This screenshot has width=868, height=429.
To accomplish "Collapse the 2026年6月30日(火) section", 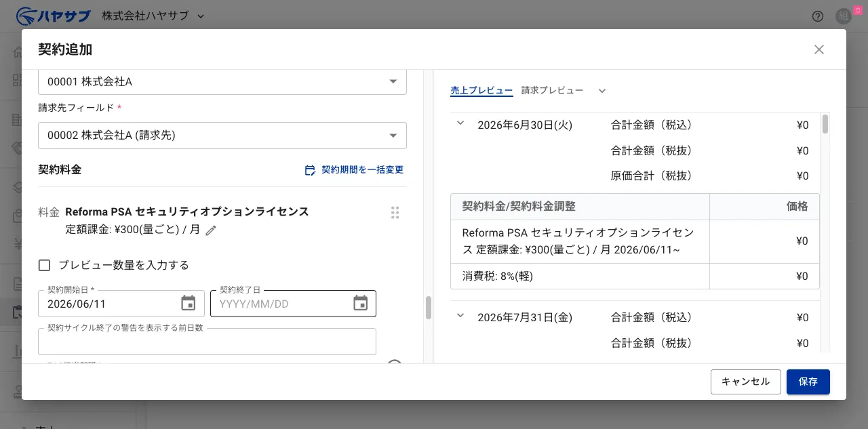I will tap(460, 123).
